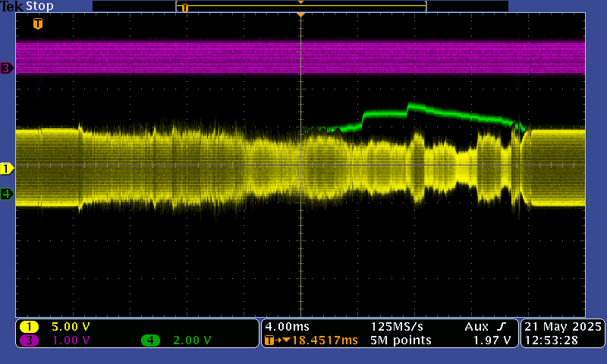This screenshot has height=364, width=607.
Task: Click the 2.00 V channel 4 scale
Action: pyautogui.click(x=192, y=340)
